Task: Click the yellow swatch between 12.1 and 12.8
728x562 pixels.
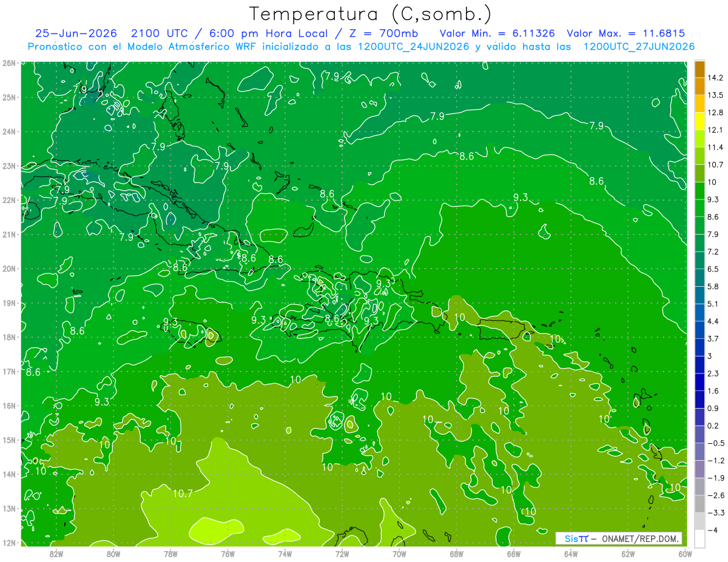Action: 699,121
